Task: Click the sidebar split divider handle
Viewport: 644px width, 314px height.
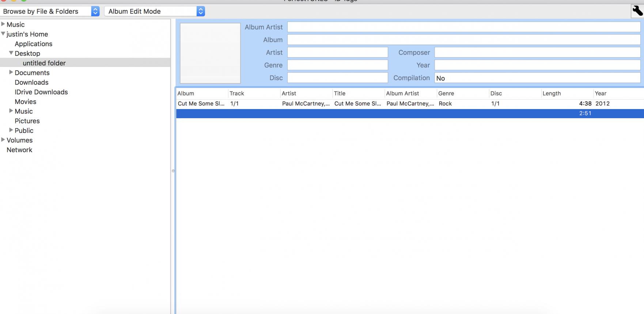Action: (173, 171)
